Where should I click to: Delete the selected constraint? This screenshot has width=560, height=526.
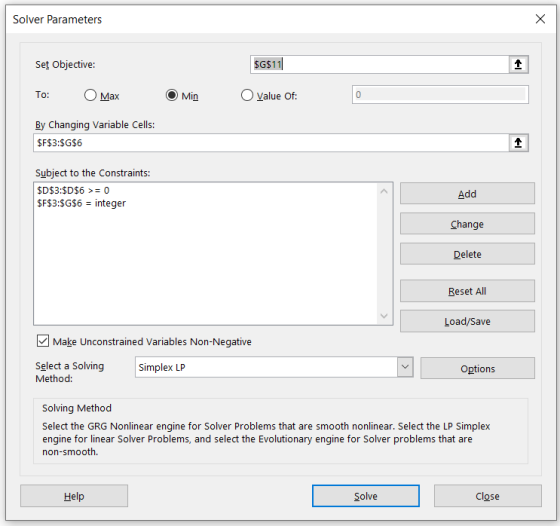(467, 254)
